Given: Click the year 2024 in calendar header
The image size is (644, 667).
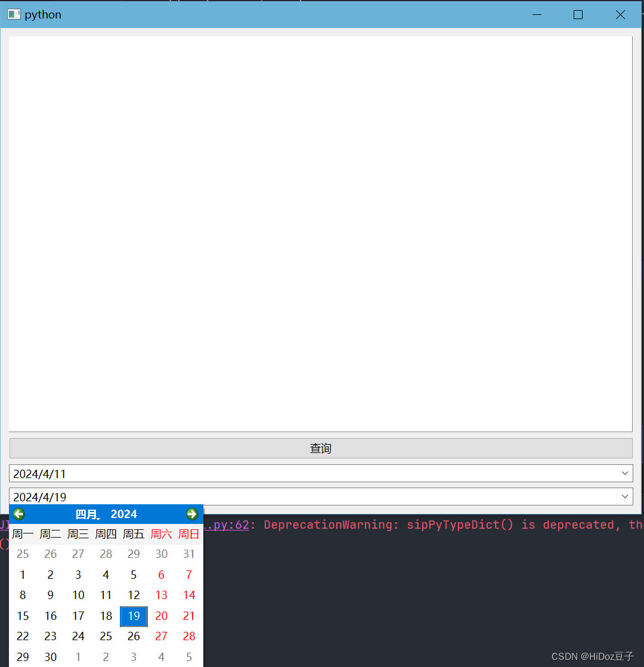Looking at the screenshot, I should pos(124,514).
